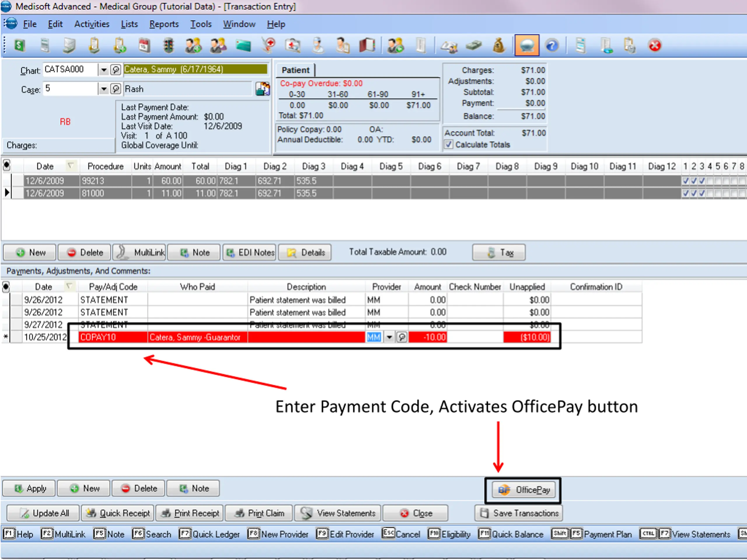
Task: Click the case folder icon beside Rash
Action: (x=263, y=89)
